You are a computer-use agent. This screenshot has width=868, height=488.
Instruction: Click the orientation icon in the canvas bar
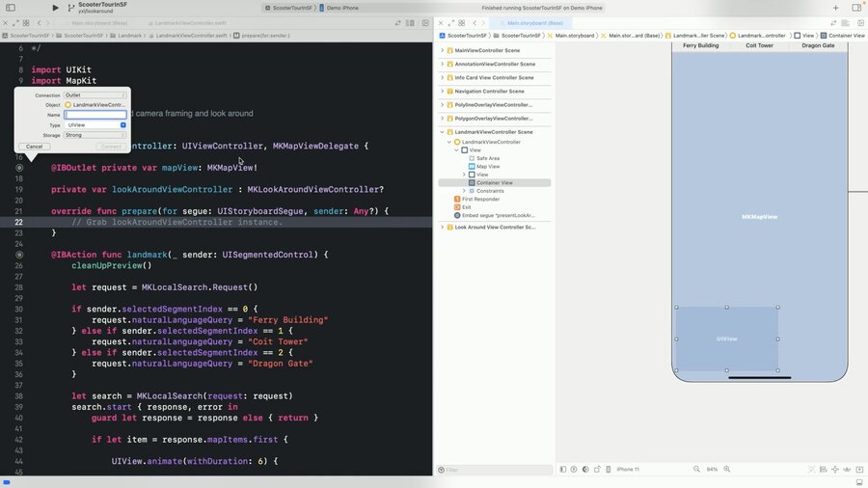click(597, 469)
